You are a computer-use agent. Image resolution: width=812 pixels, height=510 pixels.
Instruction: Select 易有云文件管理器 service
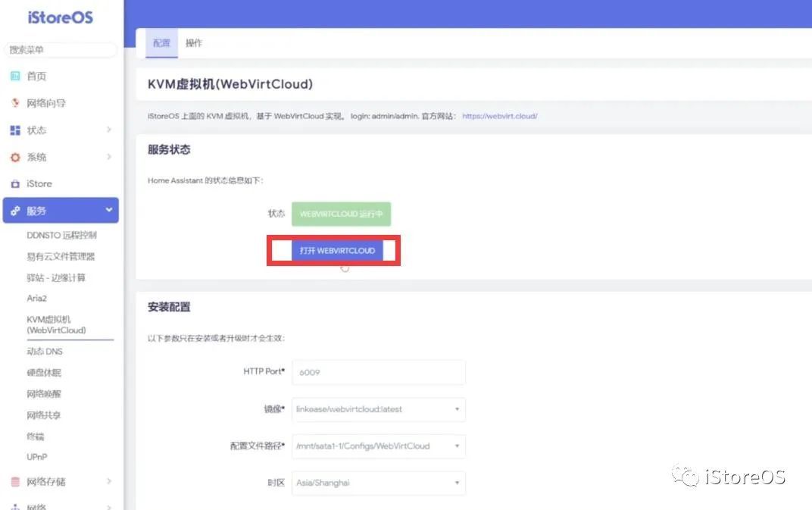point(61,257)
